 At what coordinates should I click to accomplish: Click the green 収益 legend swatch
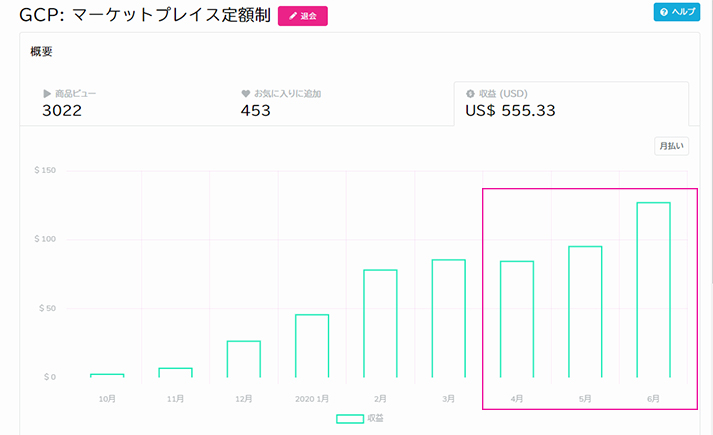pos(349,418)
